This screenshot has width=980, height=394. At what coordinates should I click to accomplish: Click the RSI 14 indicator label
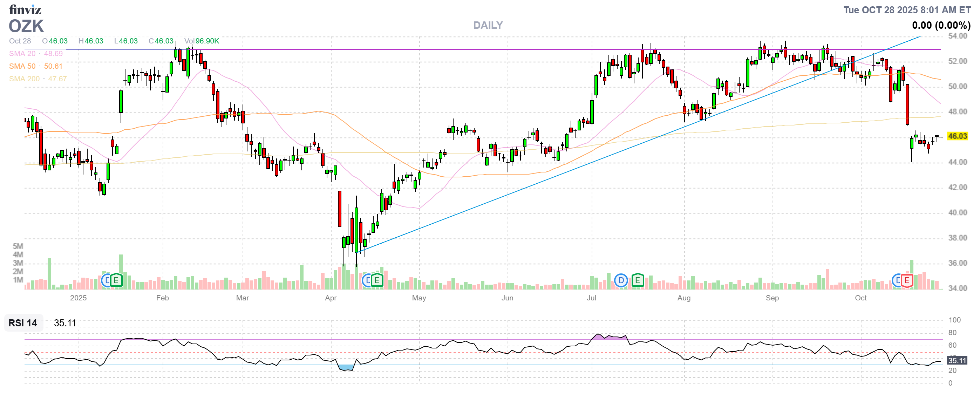(23, 323)
